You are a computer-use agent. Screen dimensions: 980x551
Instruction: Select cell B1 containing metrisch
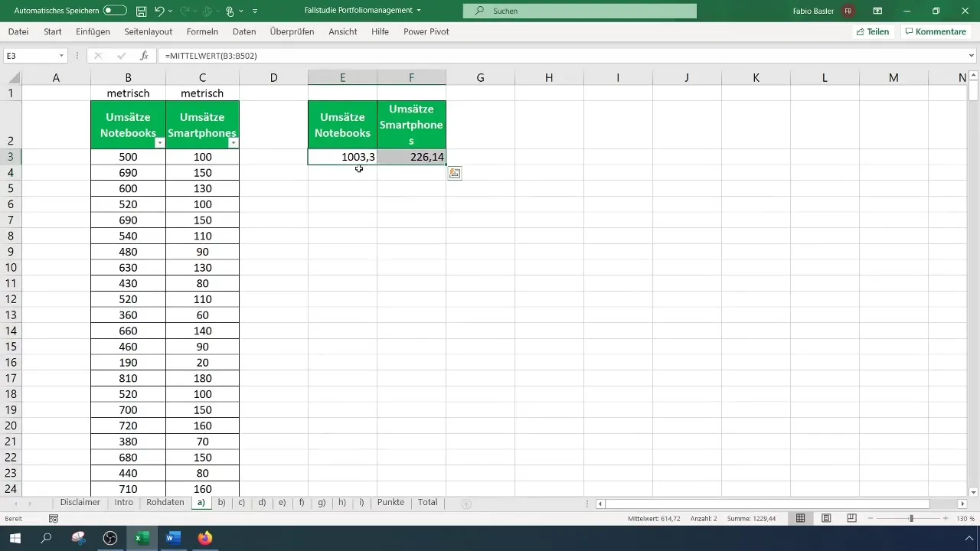[x=128, y=93]
